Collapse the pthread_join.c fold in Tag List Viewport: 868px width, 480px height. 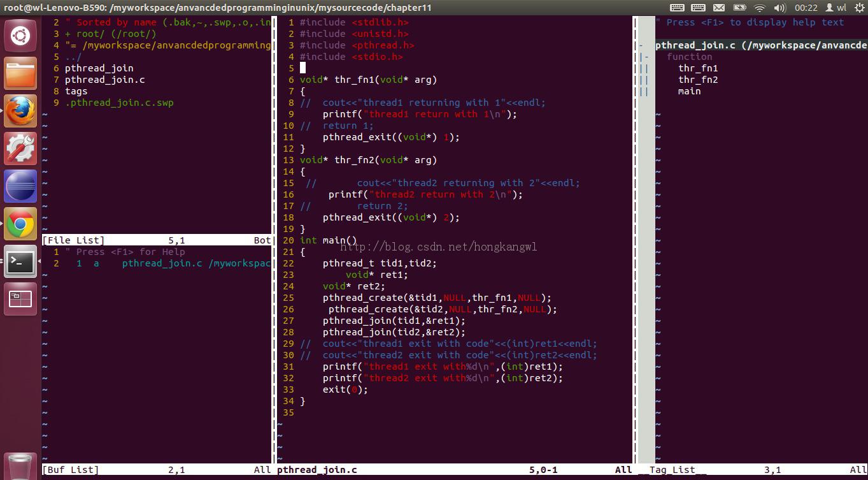(x=641, y=45)
